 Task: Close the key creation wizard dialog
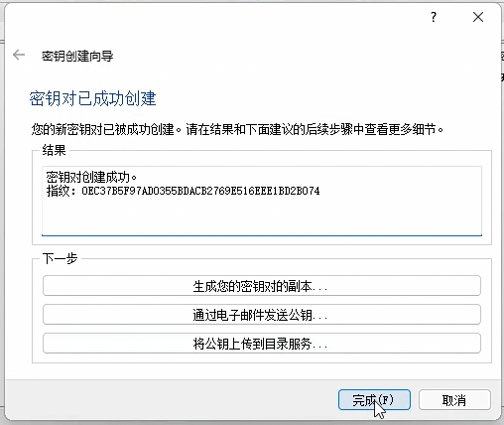tap(478, 17)
